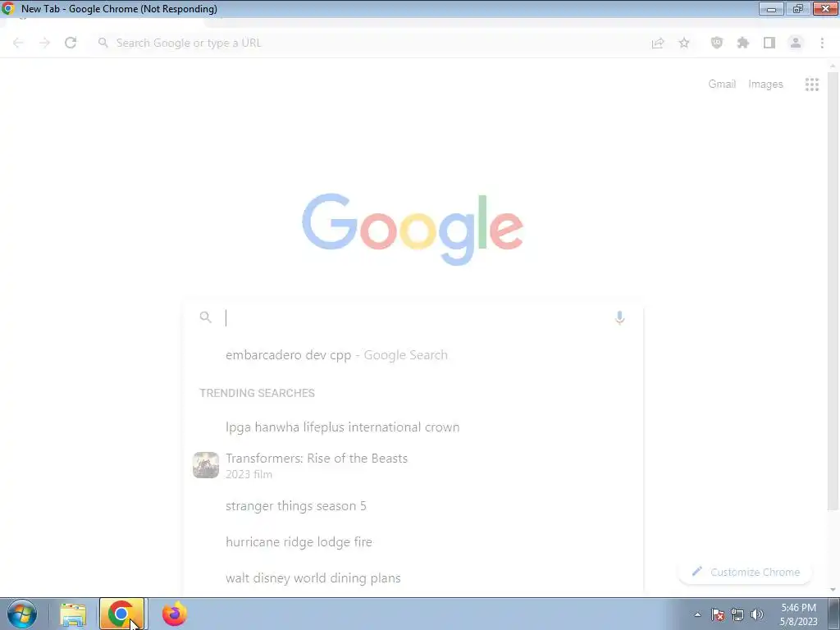Click the browser forward arrow
Screen dimensions: 840x630
coord(44,43)
